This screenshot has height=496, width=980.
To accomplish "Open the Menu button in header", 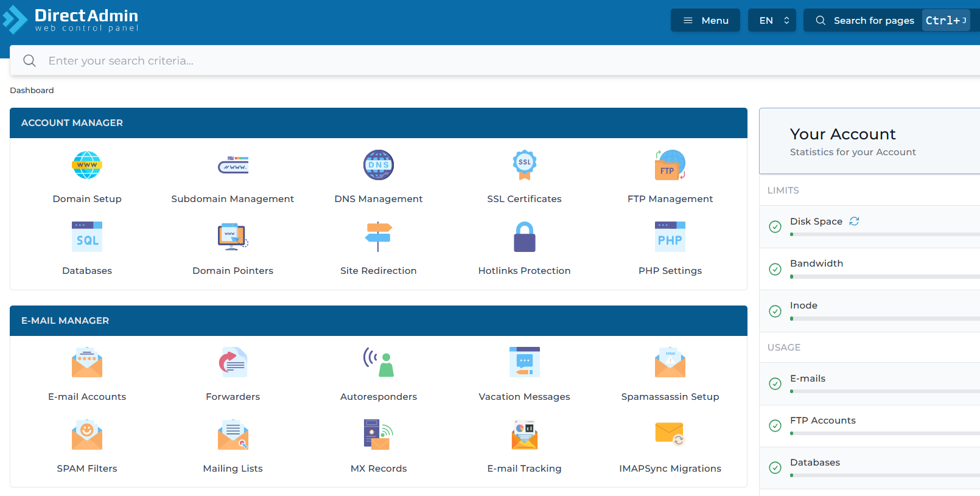I will point(705,21).
